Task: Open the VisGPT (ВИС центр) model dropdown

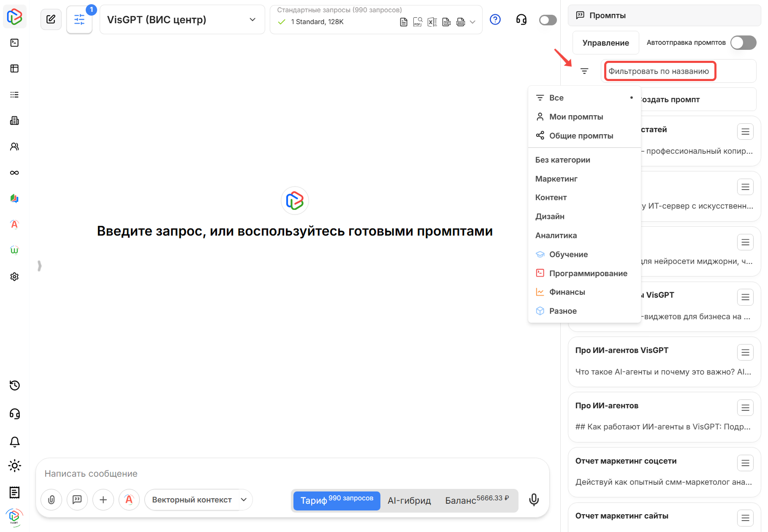Action: tap(182, 19)
